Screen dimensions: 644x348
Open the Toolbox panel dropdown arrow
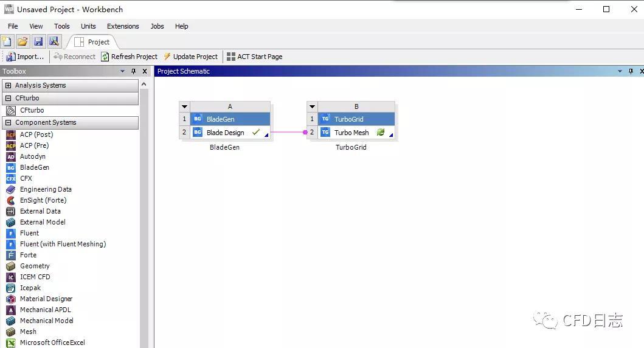tap(122, 71)
